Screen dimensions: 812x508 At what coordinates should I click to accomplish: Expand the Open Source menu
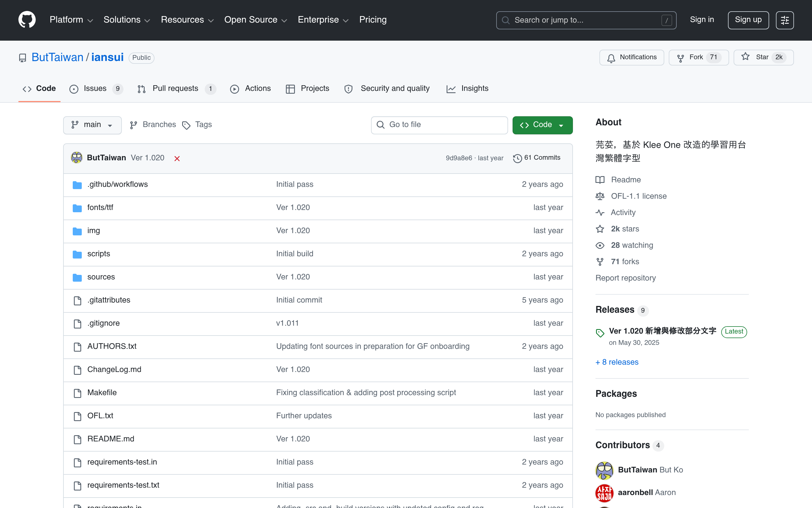[256, 20]
